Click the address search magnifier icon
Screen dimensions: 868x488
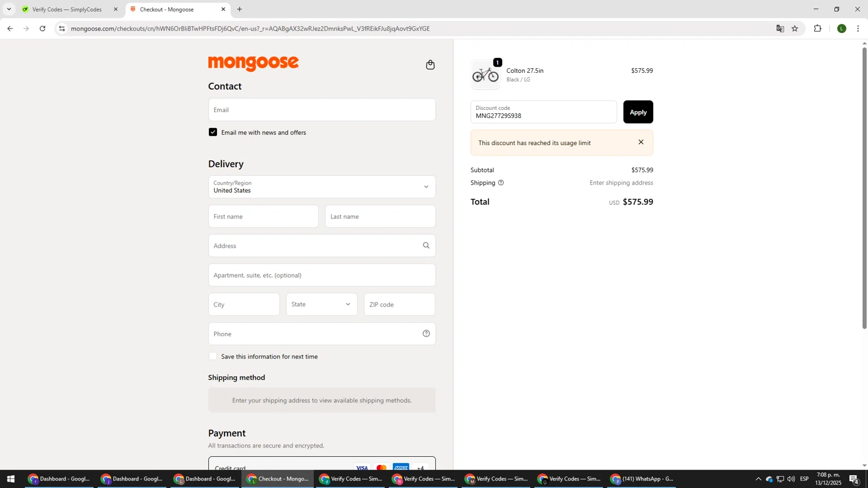pyautogui.click(x=426, y=246)
